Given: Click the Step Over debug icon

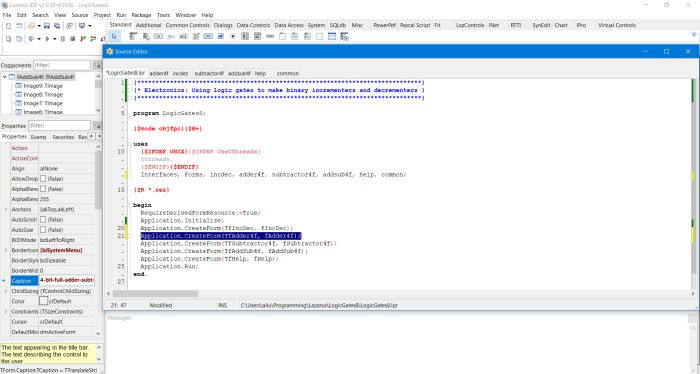Looking at the screenshot, I should coord(93,39).
